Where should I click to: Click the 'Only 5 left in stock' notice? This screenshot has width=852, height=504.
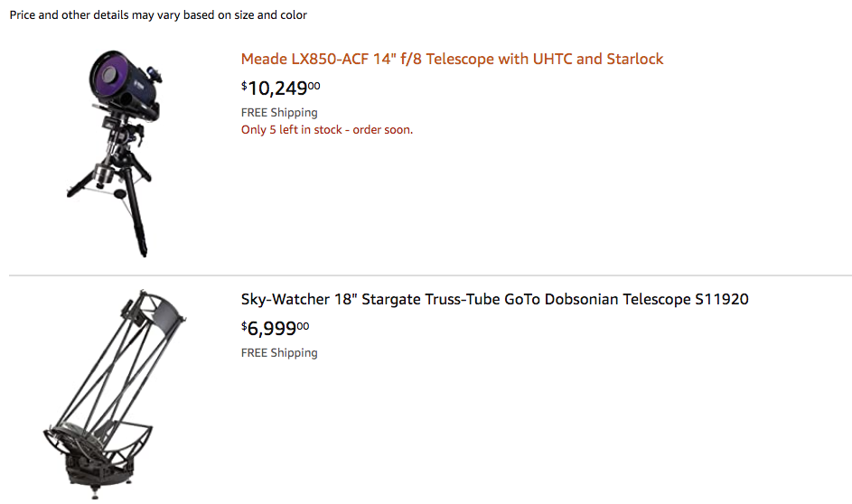pyautogui.click(x=326, y=130)
